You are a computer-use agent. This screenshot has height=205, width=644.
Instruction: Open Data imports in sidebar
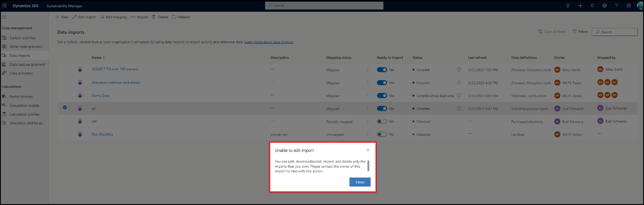point(20,55)
